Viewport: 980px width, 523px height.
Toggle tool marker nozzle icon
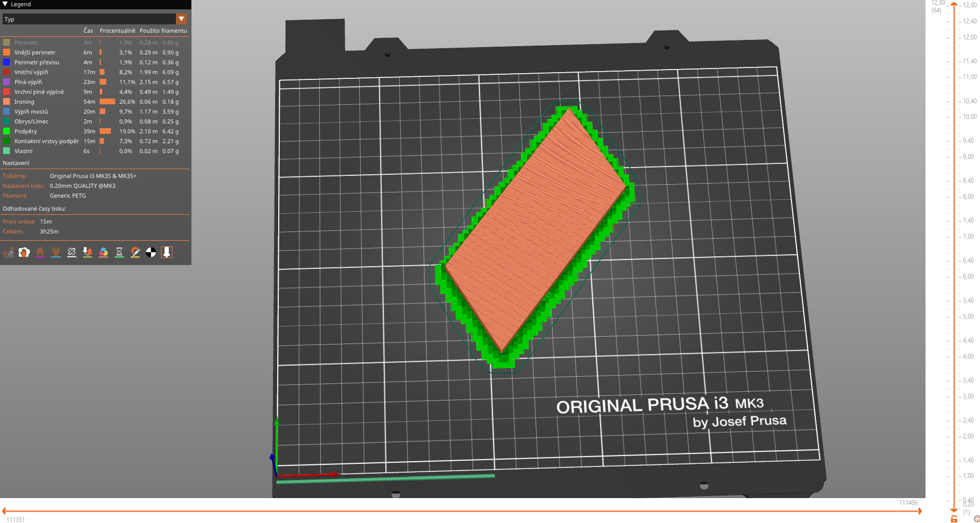click(x=167, y=253)
